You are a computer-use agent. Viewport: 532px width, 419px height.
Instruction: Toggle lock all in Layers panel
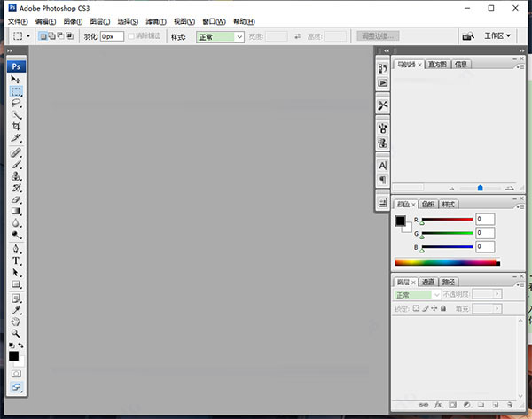click(443, 308)
